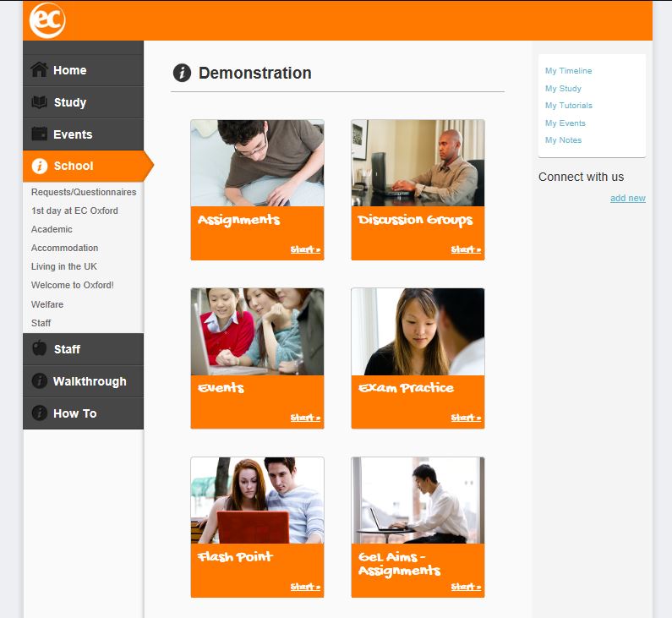672x618 pixels.
Task: Click Start on the Exam Practice card
Action: [x=466, y=418]
